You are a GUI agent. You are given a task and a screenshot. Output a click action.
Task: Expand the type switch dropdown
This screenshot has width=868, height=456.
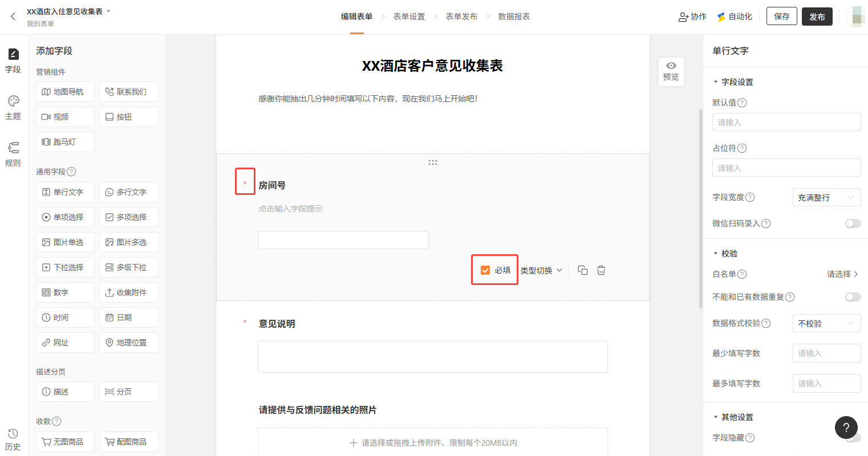tap(541, 270)
